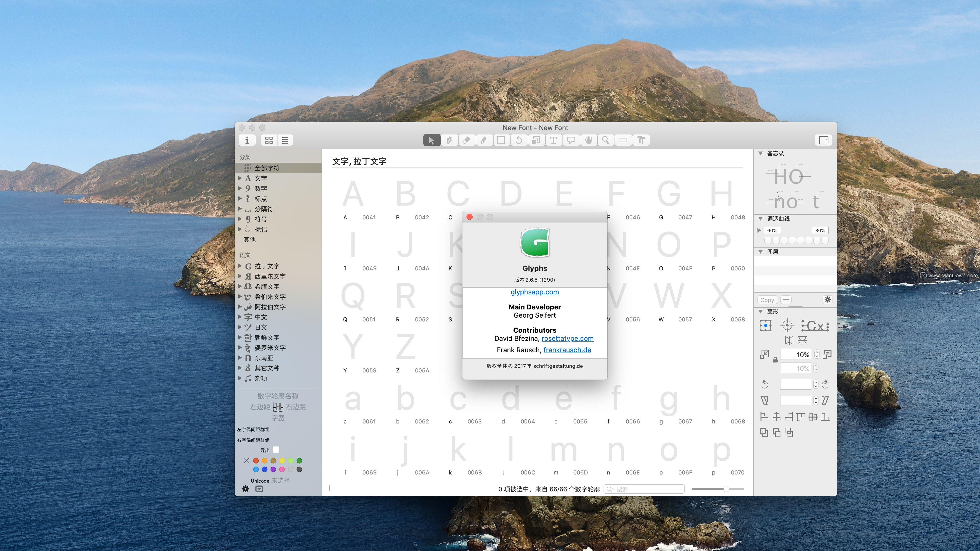980x551 pixels.
Task: Click the scale down icon
Action: (764, 354)
